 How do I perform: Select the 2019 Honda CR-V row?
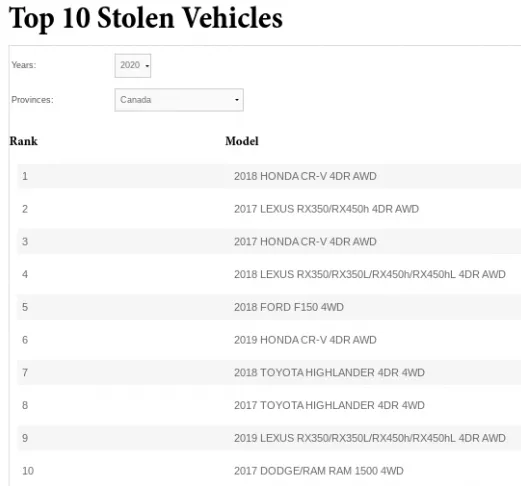(269, 340)
